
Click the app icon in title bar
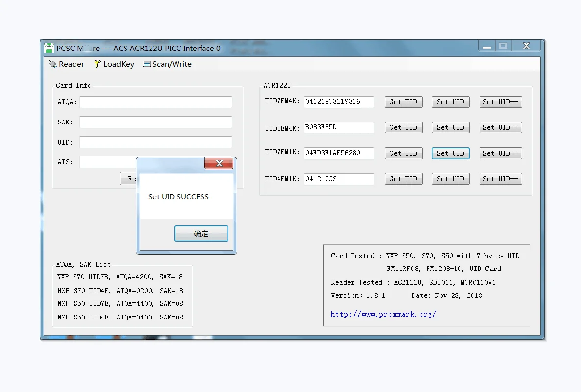49,48
